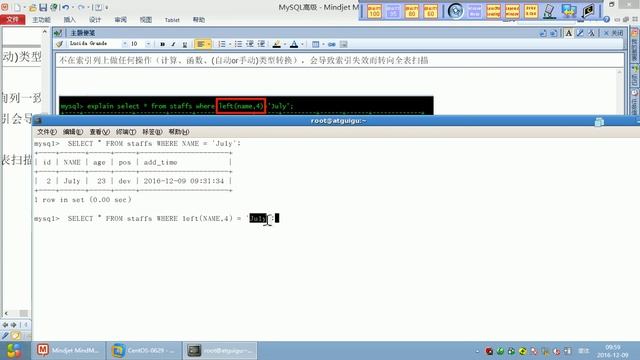Click the Windows Start button
The width and height of the screenshot is (640, 360).
tap(14, 351)
